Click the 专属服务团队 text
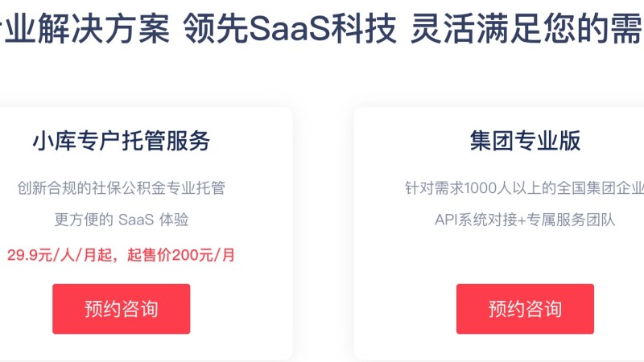 571,220
